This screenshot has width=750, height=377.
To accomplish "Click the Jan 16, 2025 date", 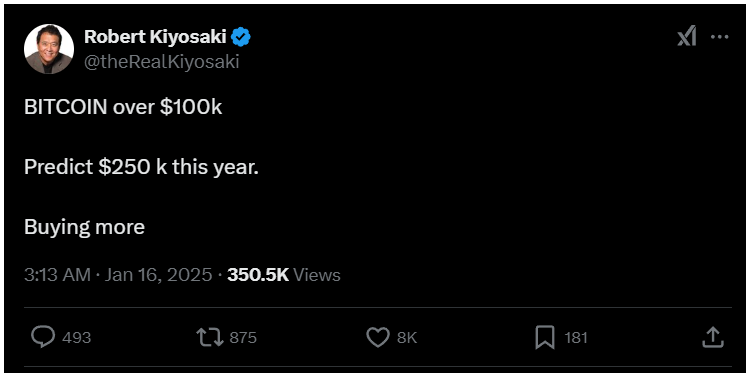I will (158, 275).
